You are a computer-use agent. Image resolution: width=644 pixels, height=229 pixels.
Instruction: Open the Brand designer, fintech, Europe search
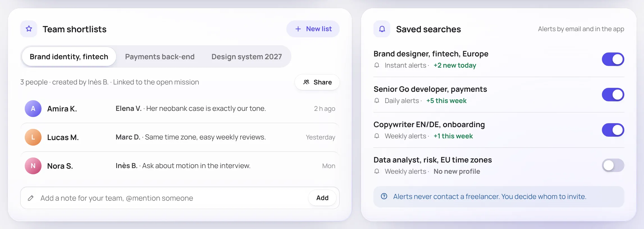431,54
